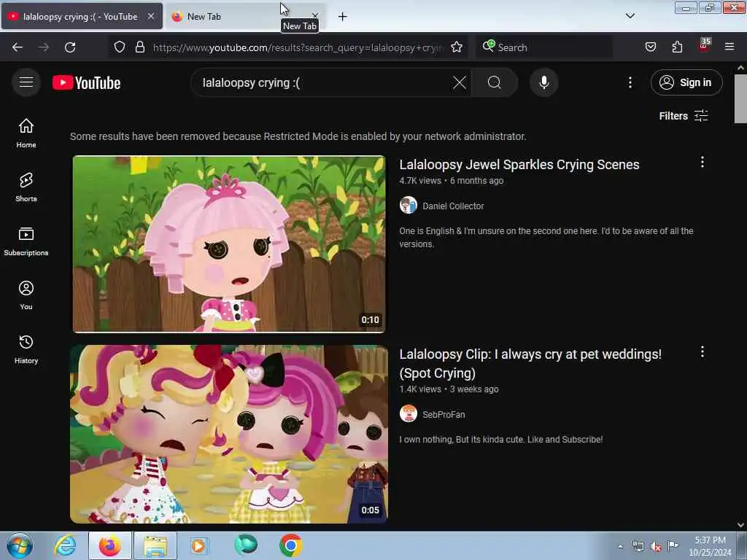747x560 pixels.
Task: Switch to the lalaloopsy crying YouTube tab
Action: click(x=82, y=16)
